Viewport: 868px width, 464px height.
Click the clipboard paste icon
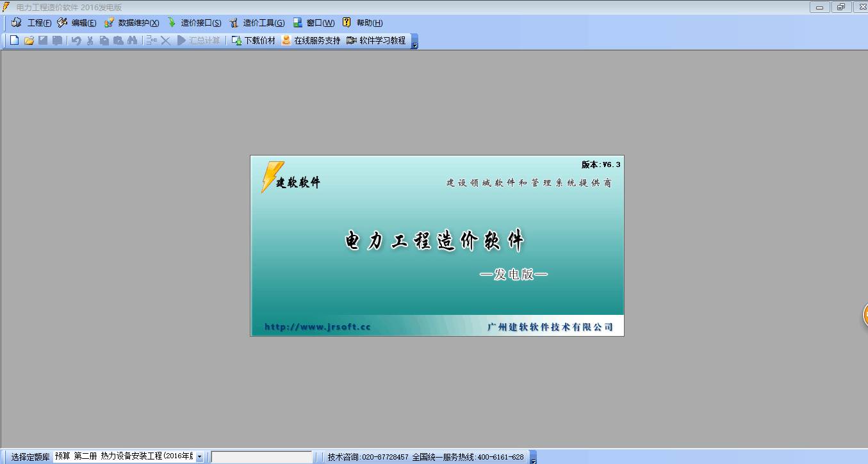tap(118, 40)
